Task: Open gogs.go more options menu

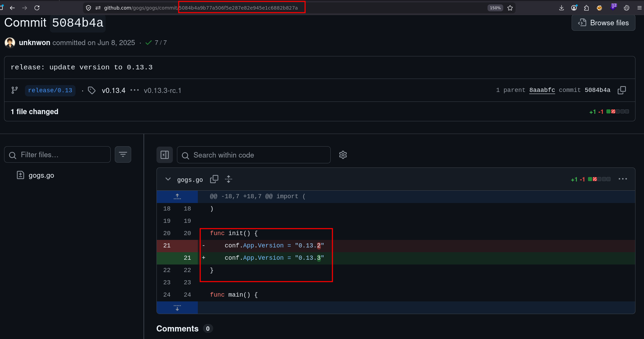Action: (623, 179)
